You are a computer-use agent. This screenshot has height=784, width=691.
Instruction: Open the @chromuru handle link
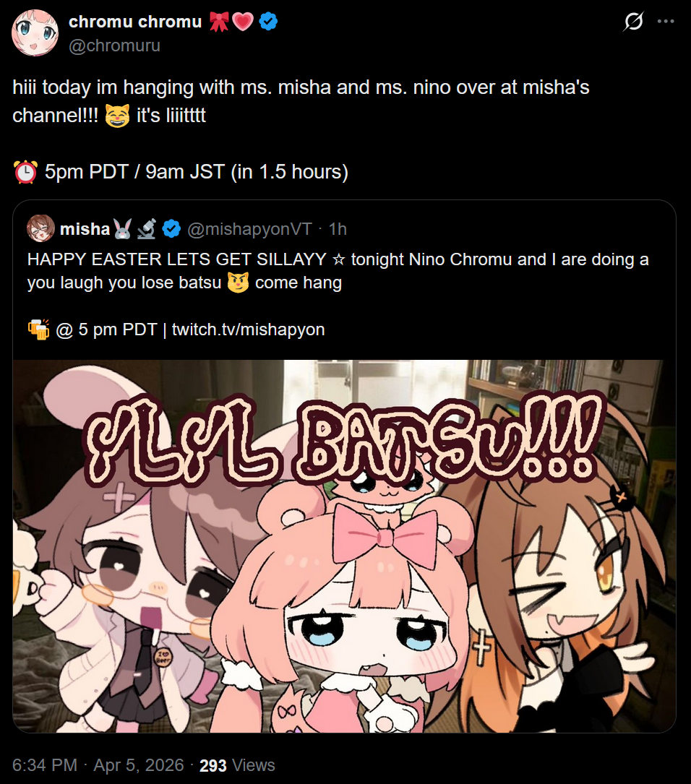(114, 46)
